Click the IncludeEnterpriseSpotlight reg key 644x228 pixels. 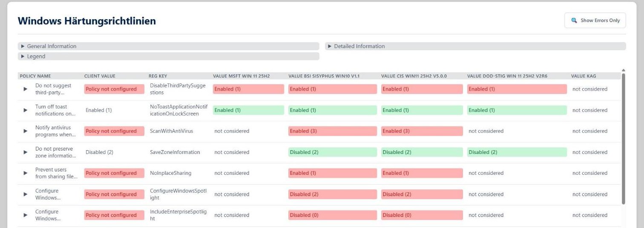click(178, 215)
